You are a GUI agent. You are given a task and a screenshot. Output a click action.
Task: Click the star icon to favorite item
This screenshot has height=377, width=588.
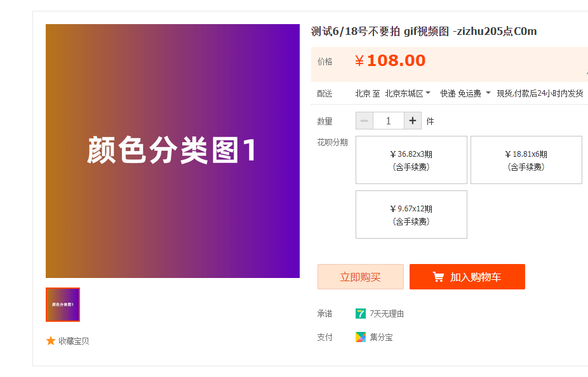[x=51, y=341]
